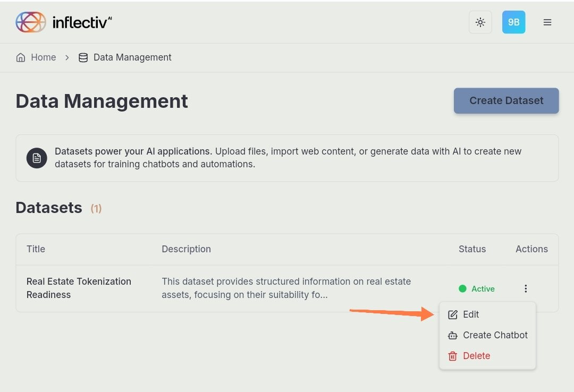Click the Home house icon in breadcrumb
Image resolution: width=574 pixels, height=392 pixels.
click(21, 57)
